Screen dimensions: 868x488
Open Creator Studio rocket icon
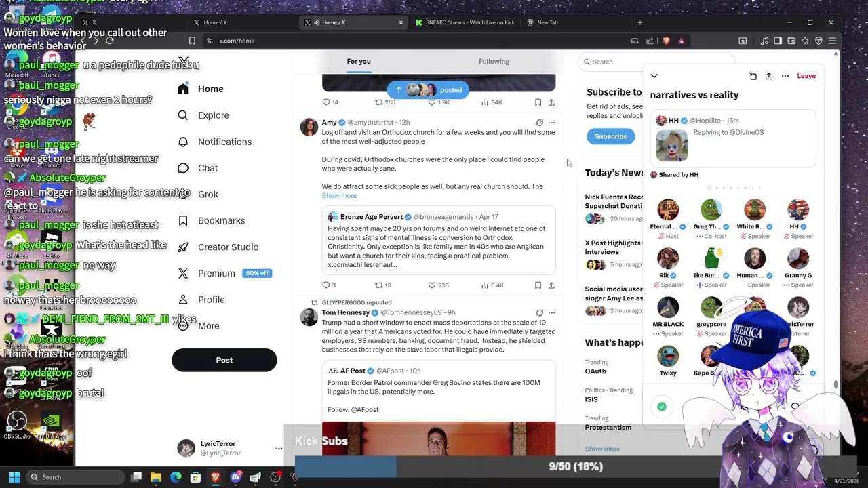pyautogui.click(x=183, y=247)
